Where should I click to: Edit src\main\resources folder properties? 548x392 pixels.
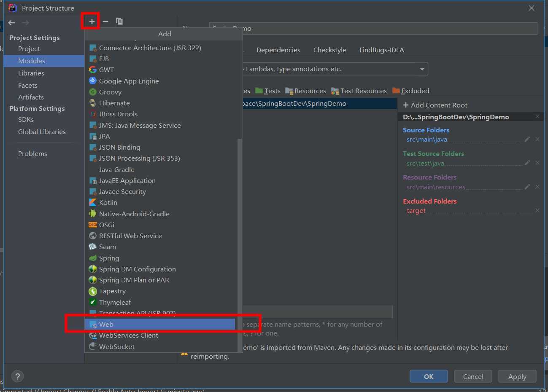[527, 187]
